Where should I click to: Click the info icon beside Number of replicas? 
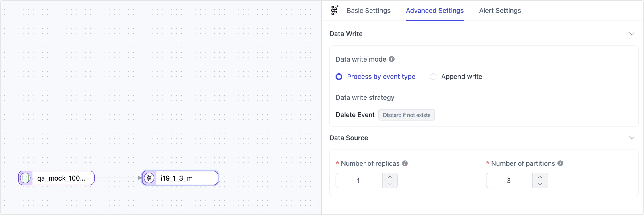405,163
